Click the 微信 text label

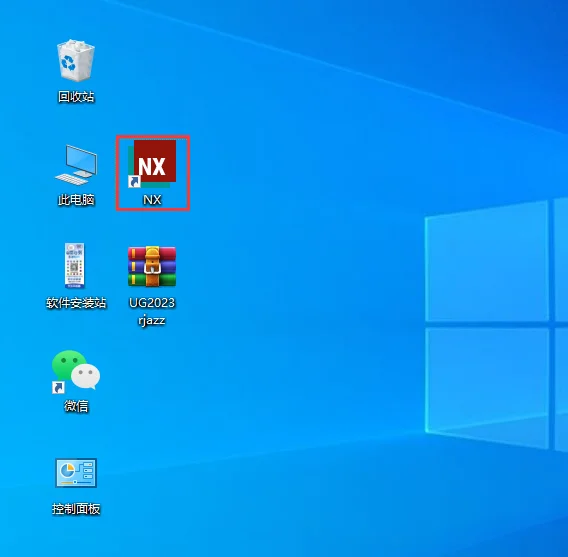(76, 406)
